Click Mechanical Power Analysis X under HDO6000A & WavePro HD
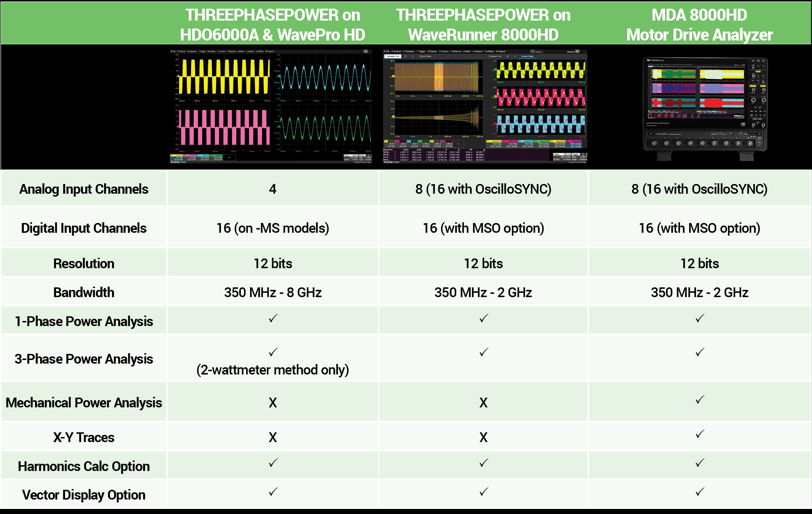The width and height of the screenshot is (812, 514). [273, 403]
